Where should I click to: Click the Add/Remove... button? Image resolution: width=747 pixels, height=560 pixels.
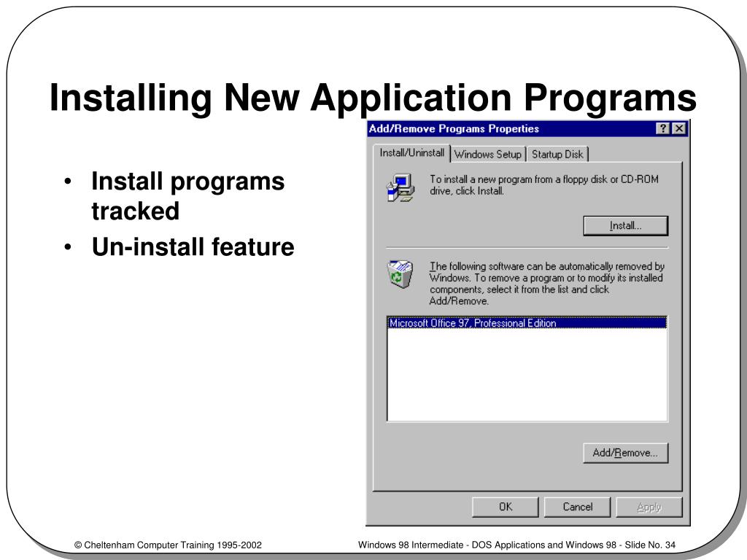625,453
